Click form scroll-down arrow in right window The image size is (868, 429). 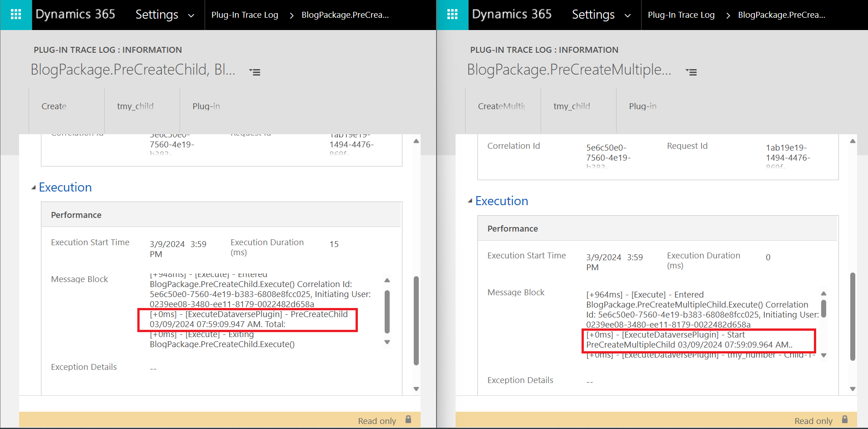853,389
